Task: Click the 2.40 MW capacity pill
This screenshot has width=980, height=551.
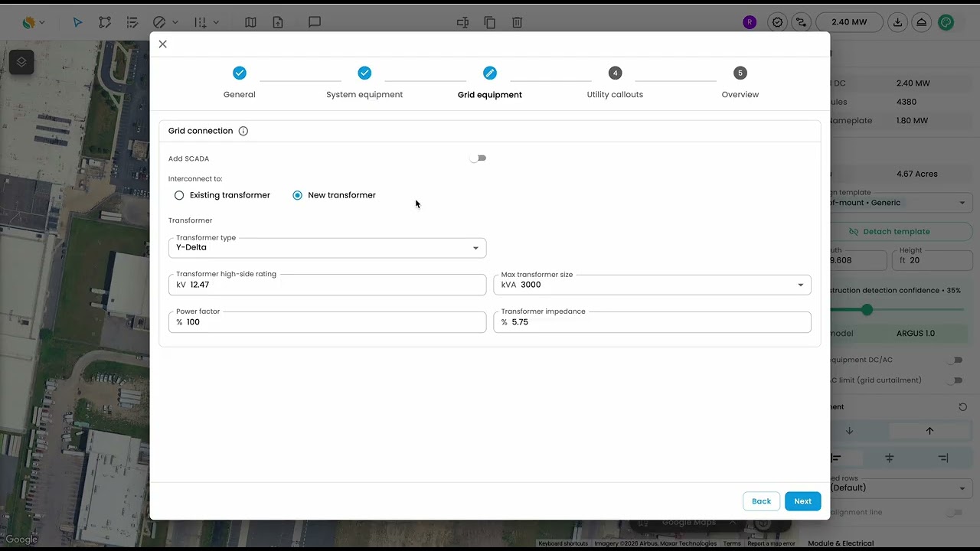Action: pos(849,22)
